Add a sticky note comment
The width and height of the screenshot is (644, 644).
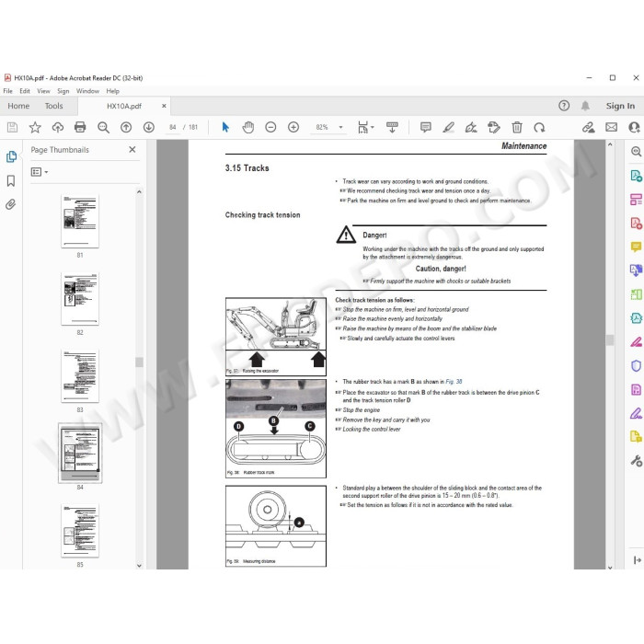(425, 127)
